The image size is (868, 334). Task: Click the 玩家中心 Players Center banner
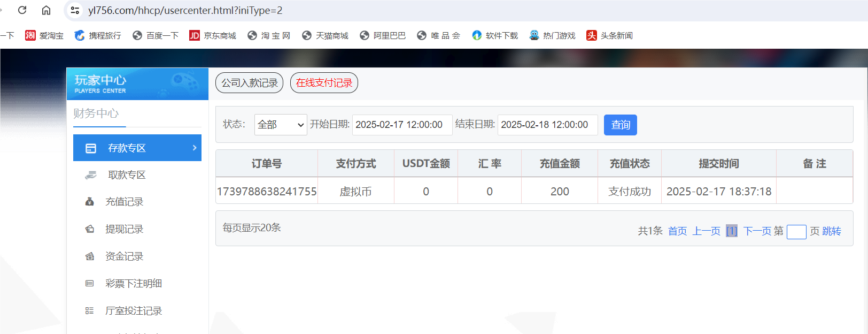click(137, 84)
